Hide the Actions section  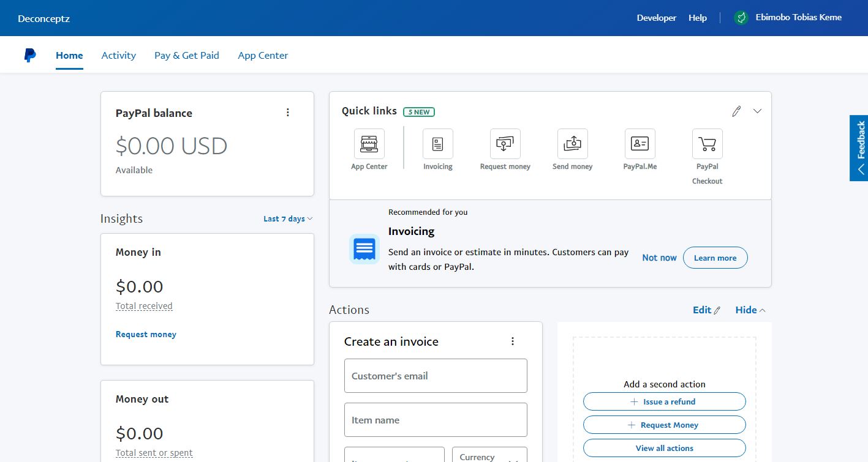750,310
